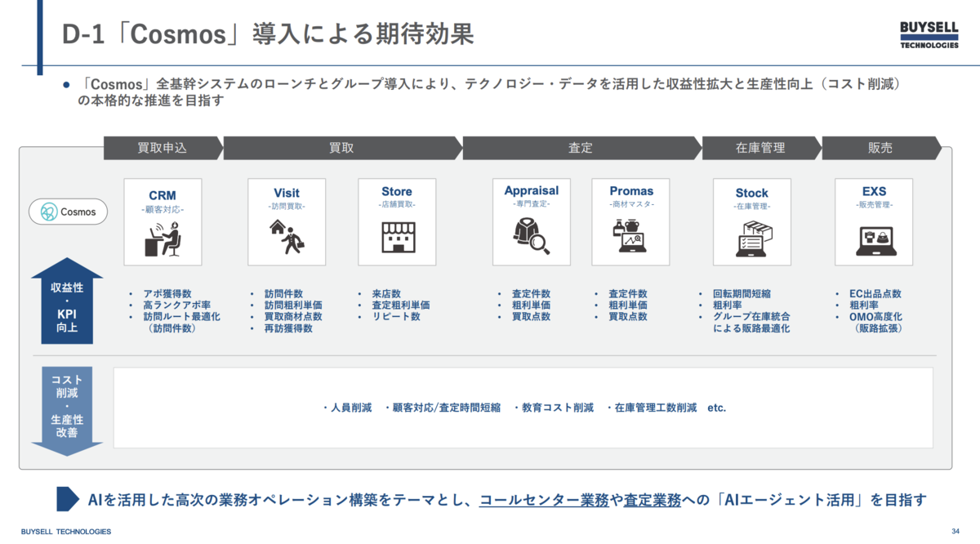Click the 教育コスト削減 cost item
Screen dimensions: 980x544
point(559,408)
